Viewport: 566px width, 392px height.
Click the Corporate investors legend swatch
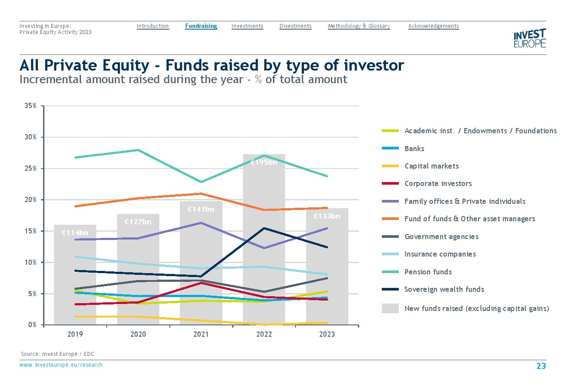point(390,184)
